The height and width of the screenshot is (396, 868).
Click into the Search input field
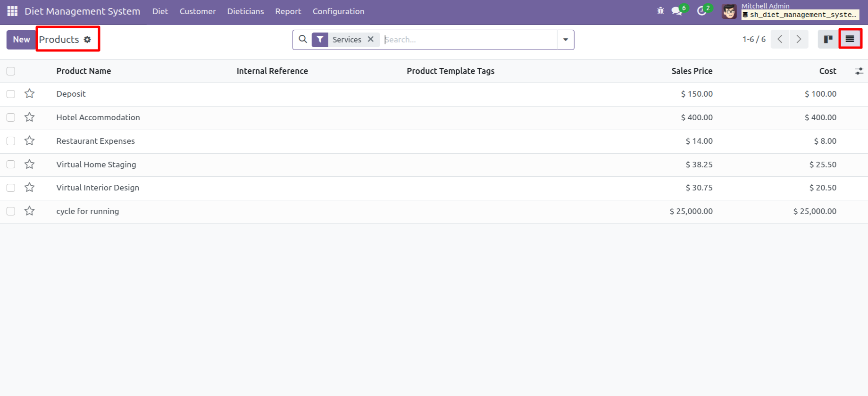point(469,40)
